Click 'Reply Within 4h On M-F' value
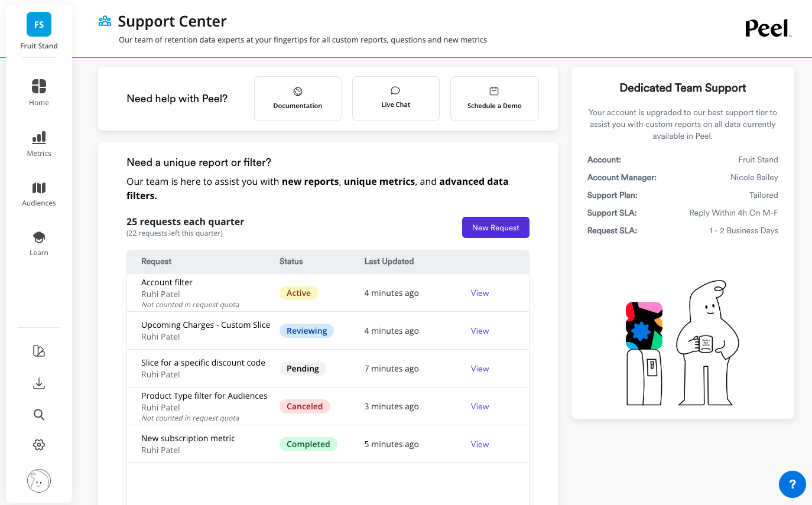 click(x=733, y=213)
